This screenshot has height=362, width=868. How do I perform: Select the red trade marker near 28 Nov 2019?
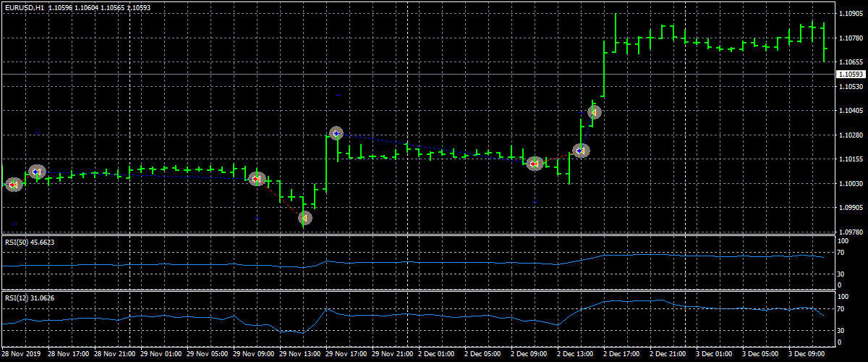click(13, 185)
